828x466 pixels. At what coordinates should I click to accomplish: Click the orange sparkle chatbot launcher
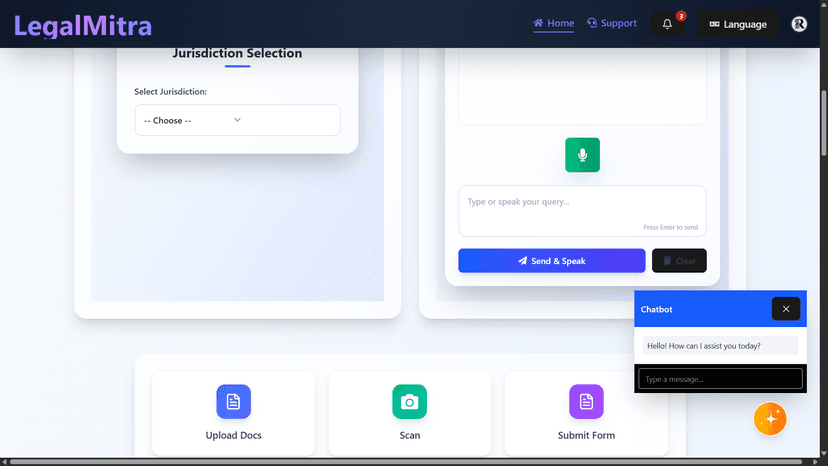coord(770,418)
